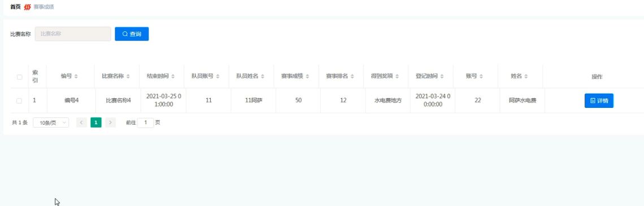Toggle sort arrows on 结束时间 column

(173, 76)
